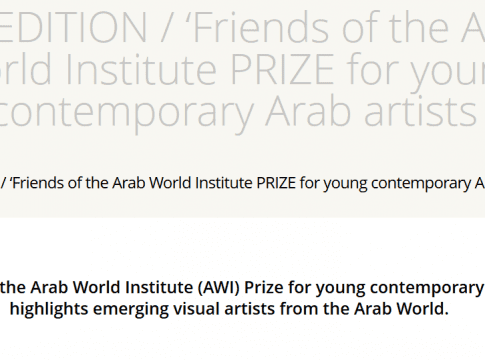Click the word 'PRIZE' in the breadcrumb
This screenshot has height=360, width=485.
tap(276, 183)
